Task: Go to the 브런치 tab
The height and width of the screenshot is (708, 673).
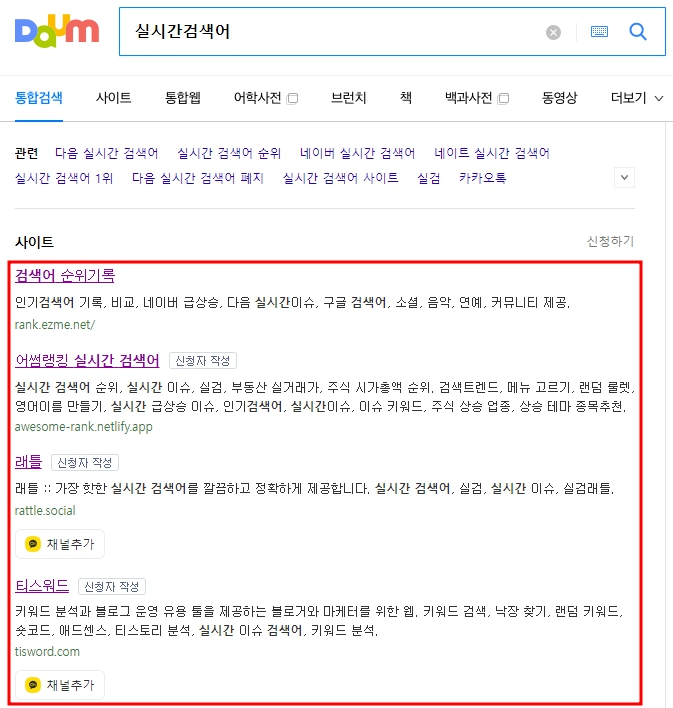Action: 348,98
